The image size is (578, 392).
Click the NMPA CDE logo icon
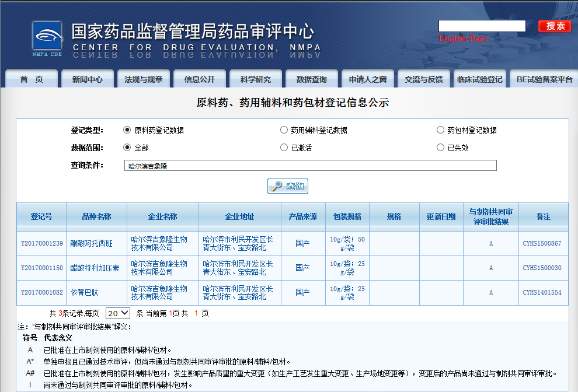pos(47,38)
